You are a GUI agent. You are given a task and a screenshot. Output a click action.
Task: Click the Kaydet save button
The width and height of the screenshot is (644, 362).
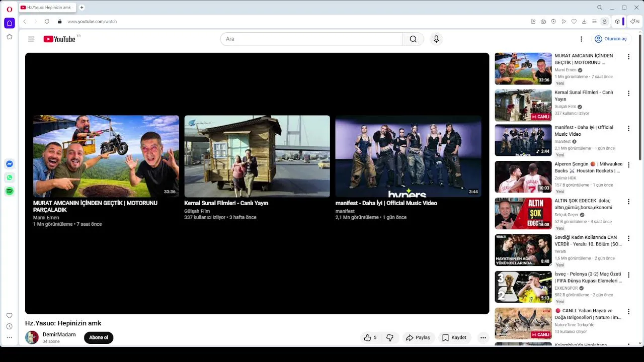coord(454,338)
